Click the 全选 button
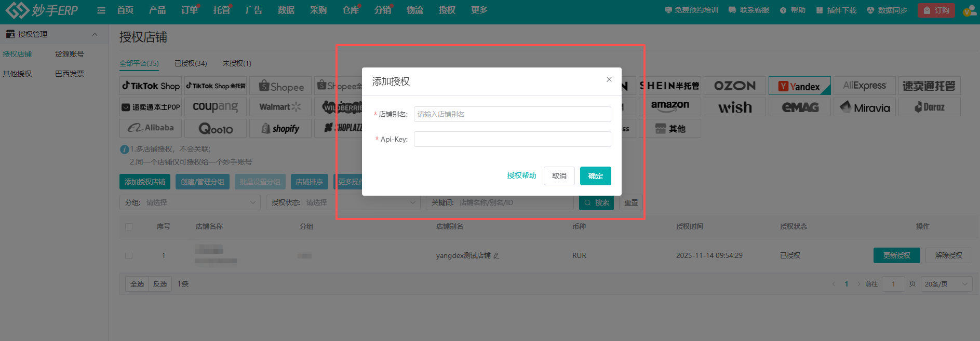 click(137, 284)
